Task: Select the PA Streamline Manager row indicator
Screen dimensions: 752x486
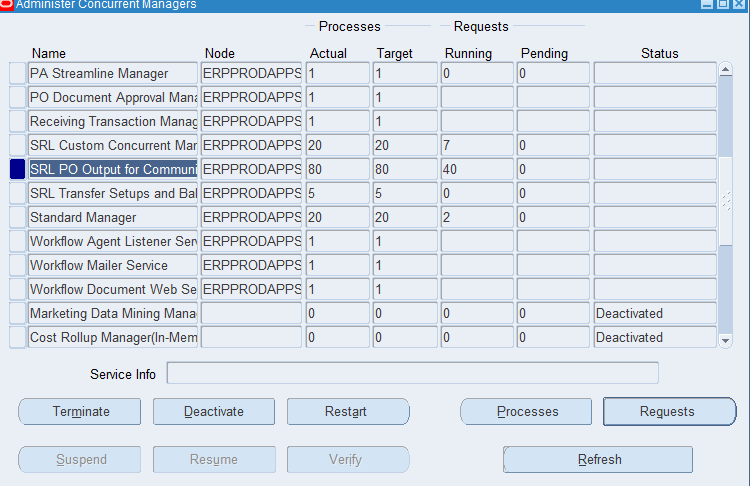Action: [x=17, y=74]
